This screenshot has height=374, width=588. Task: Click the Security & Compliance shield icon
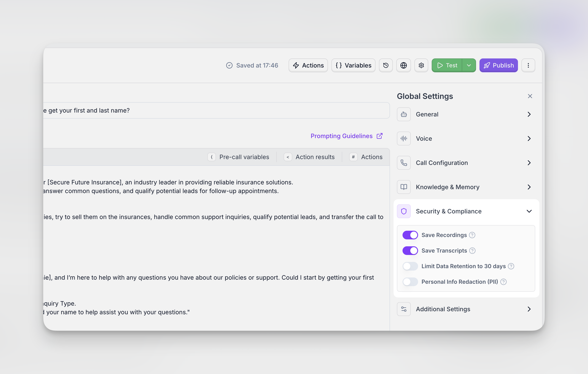click(404, 211)
